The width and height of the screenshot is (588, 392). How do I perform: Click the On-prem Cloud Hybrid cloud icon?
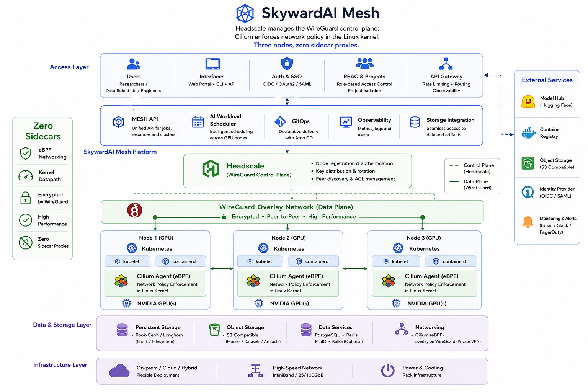[x=119, y=371]
